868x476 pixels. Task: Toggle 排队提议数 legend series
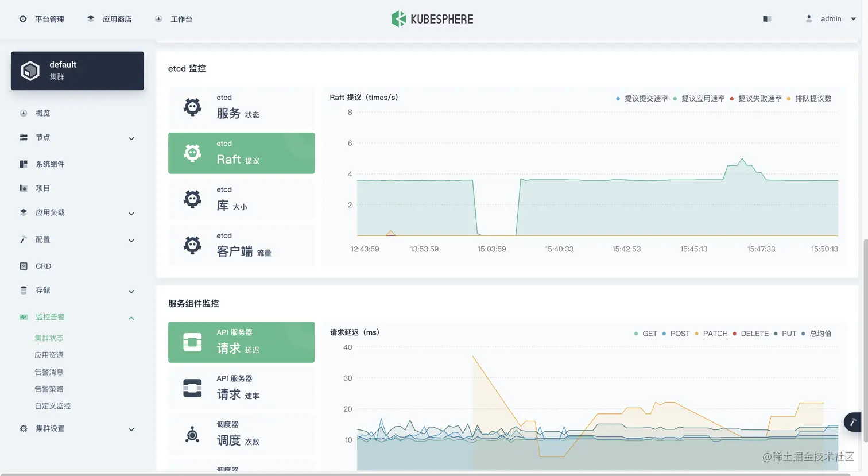809,99
